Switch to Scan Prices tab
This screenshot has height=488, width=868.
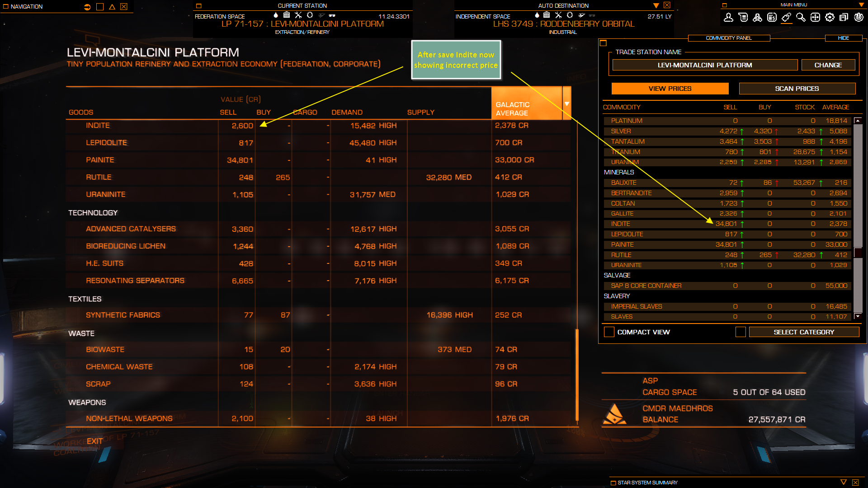797,89
